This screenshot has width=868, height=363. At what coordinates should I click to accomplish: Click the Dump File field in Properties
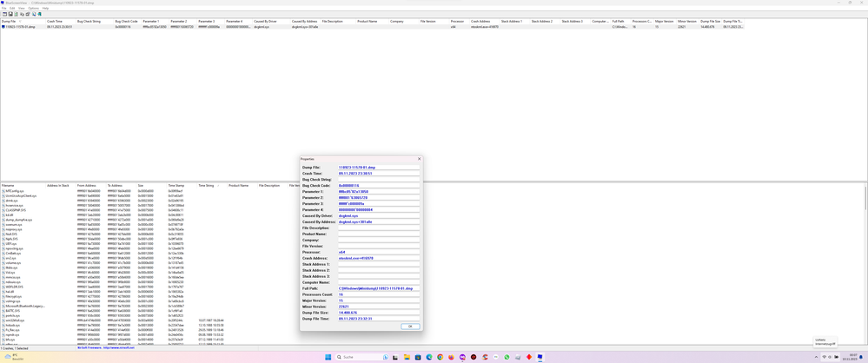click(379, 167)
